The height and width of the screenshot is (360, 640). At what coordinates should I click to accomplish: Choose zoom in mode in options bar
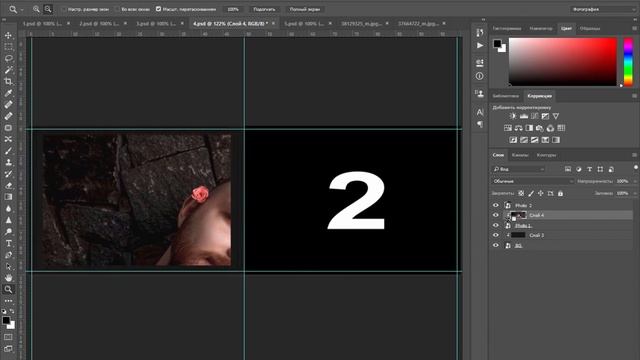pyautogui.click(x=36, y=9)
